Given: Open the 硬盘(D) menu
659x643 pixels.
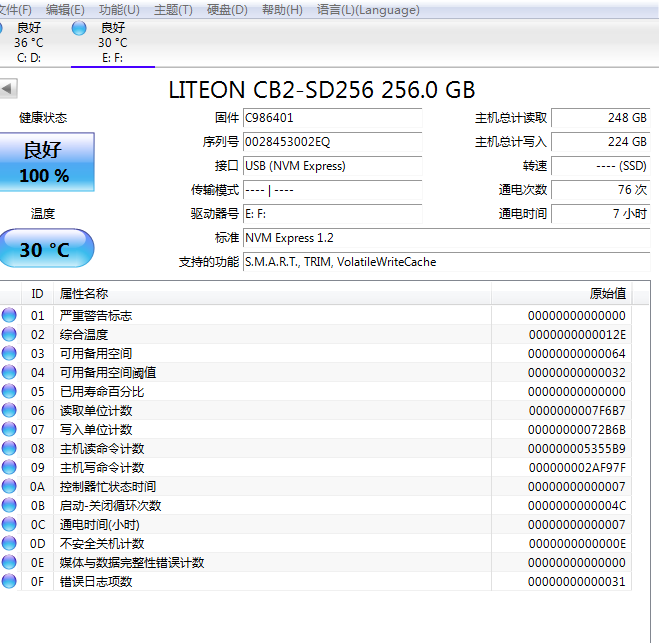Looking at the screenshot, I should (x=227, y=9).
